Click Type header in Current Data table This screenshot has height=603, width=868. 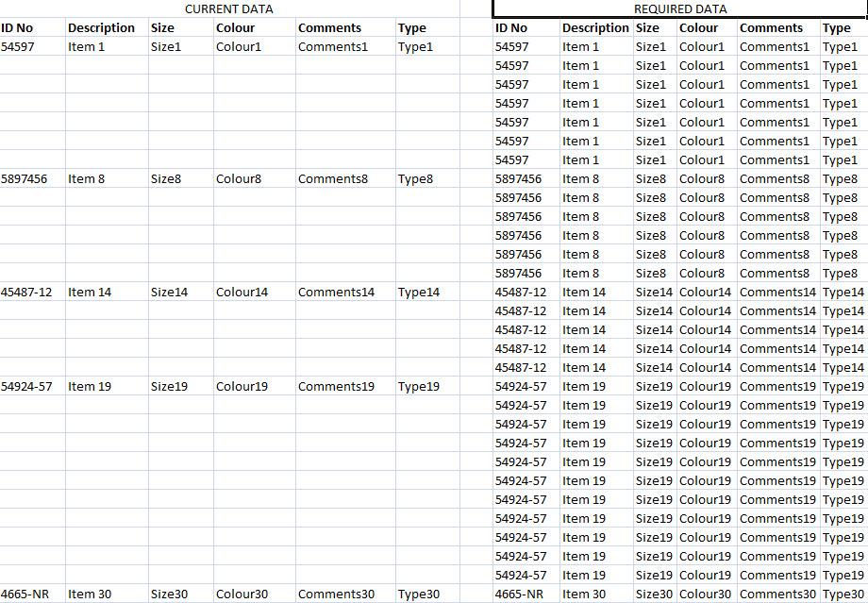[x=412, y=27]
